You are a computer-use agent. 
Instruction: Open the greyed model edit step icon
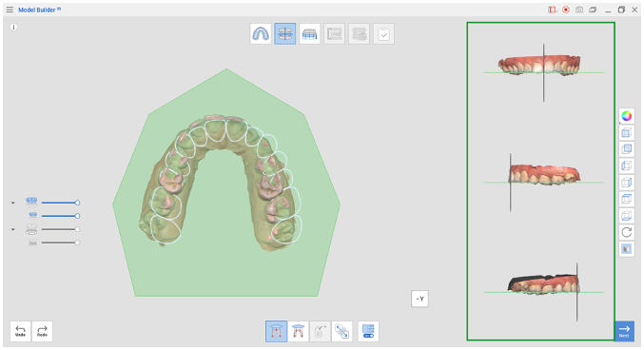click(x=359, y=33)
